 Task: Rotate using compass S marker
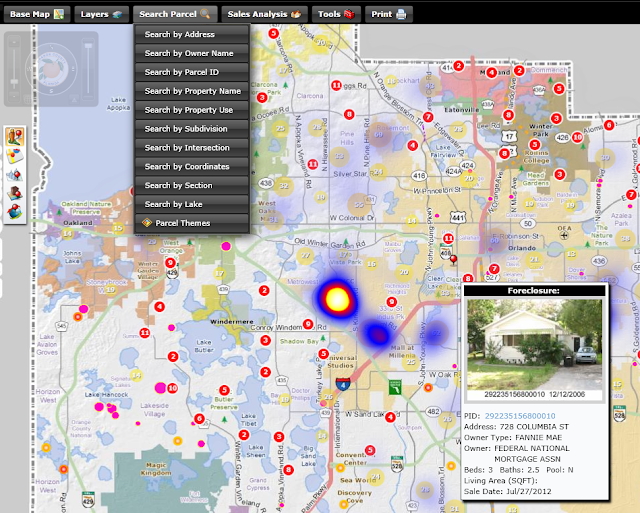point(51,91)
